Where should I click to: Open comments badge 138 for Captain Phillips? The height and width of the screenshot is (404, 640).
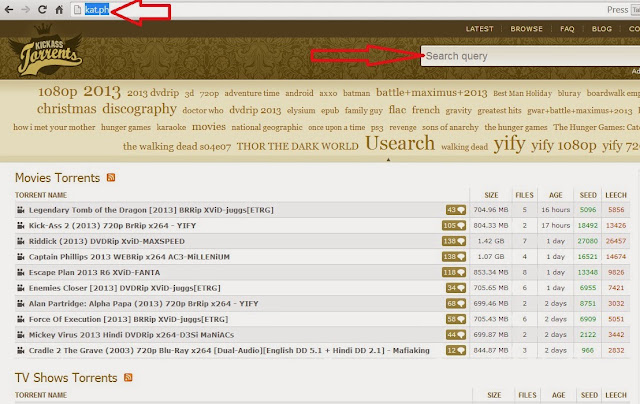[x=454, y=257]
